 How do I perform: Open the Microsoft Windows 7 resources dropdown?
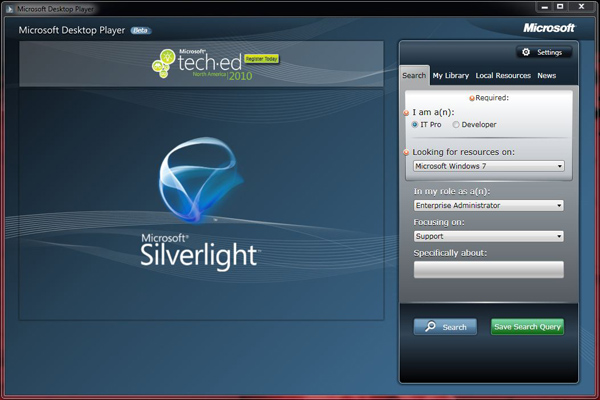[x=489, y=166]
